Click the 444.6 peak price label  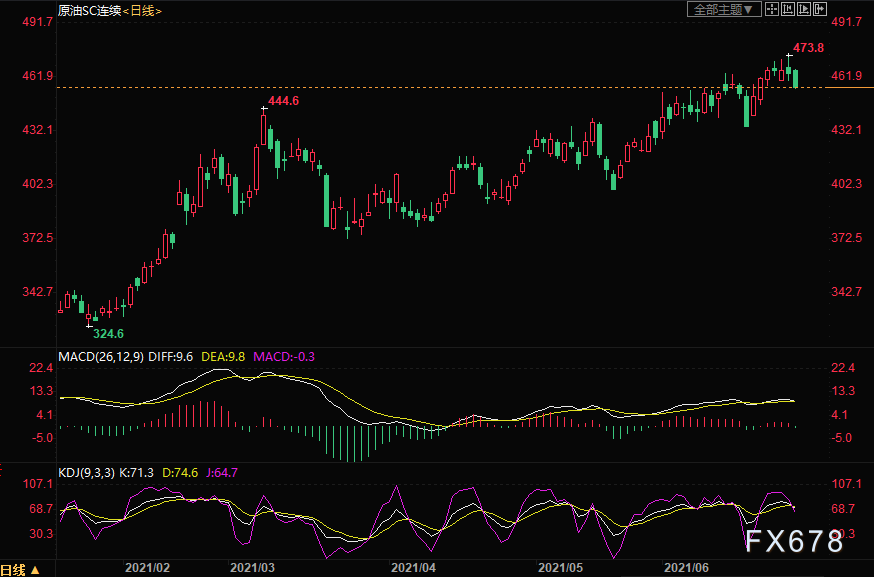(x=284, y=101)
